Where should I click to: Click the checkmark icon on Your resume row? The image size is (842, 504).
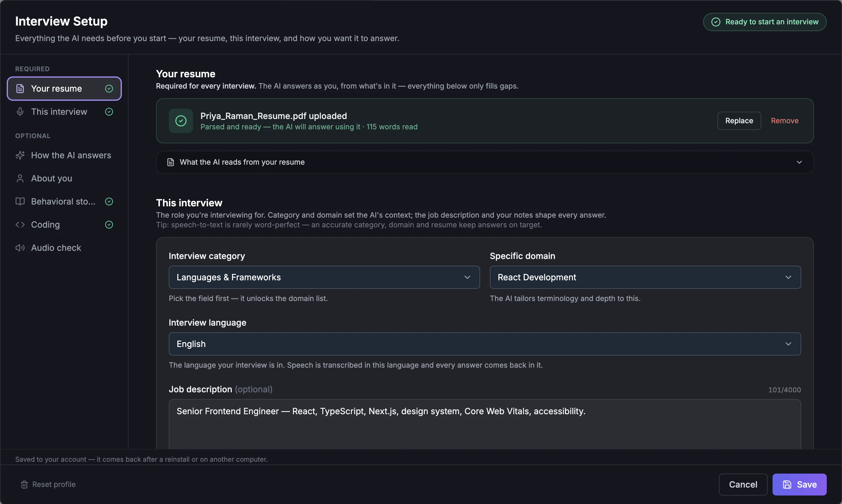pos(109,89)
